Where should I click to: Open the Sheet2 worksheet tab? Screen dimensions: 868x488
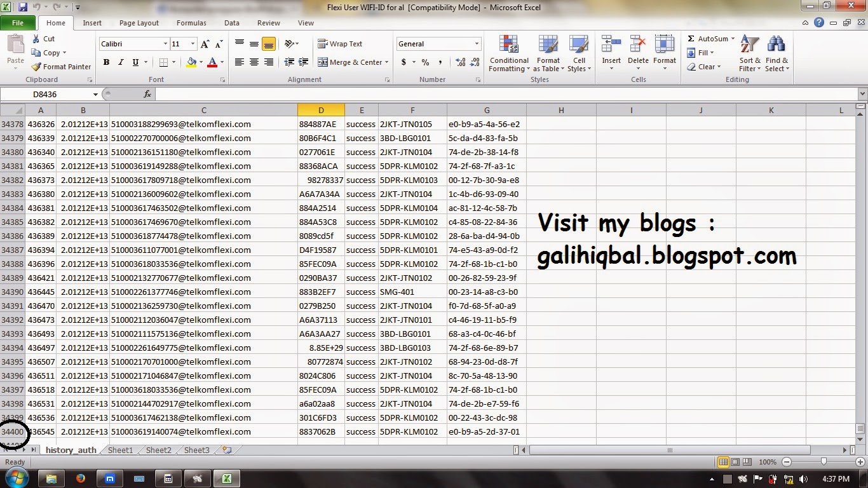(x=159, y=450)
